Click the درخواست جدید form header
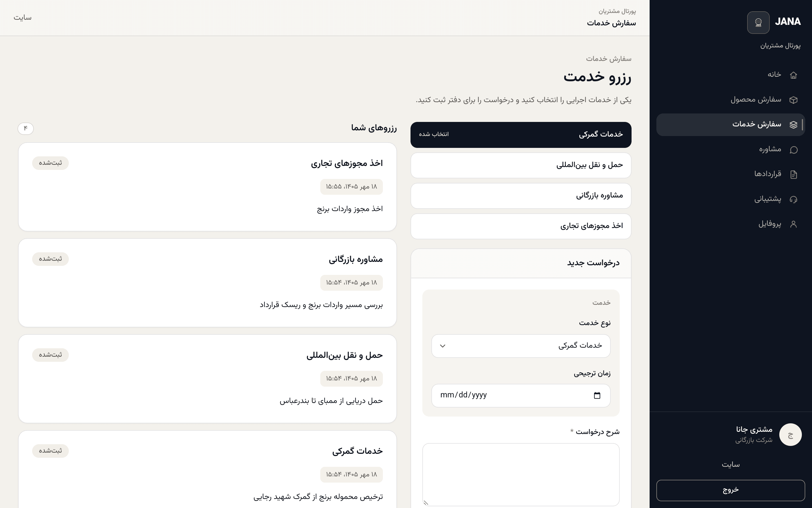The width and height of the screenshot is (812, 508). coord(521,263)
